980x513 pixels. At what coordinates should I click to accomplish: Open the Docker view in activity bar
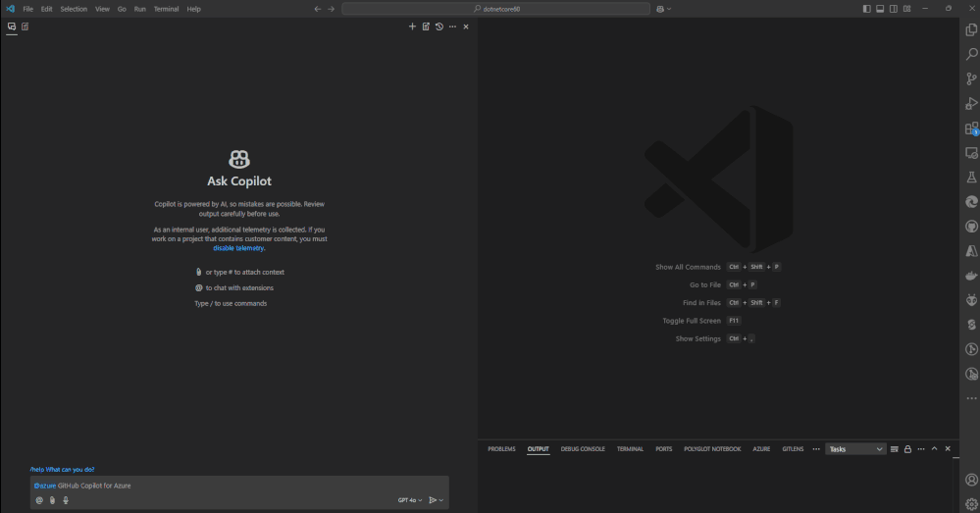(971, 276)
